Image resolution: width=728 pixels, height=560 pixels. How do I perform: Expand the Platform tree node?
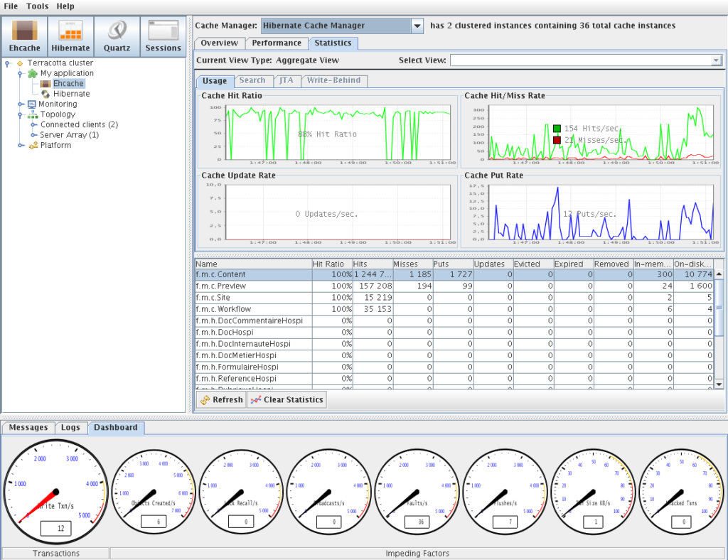pos(20,145)
